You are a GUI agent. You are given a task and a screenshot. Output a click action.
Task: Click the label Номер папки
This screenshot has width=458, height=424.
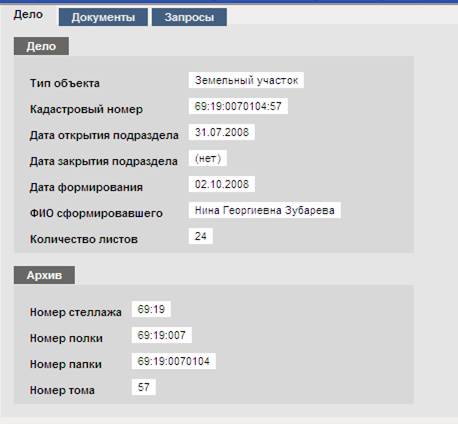[66, 364]
